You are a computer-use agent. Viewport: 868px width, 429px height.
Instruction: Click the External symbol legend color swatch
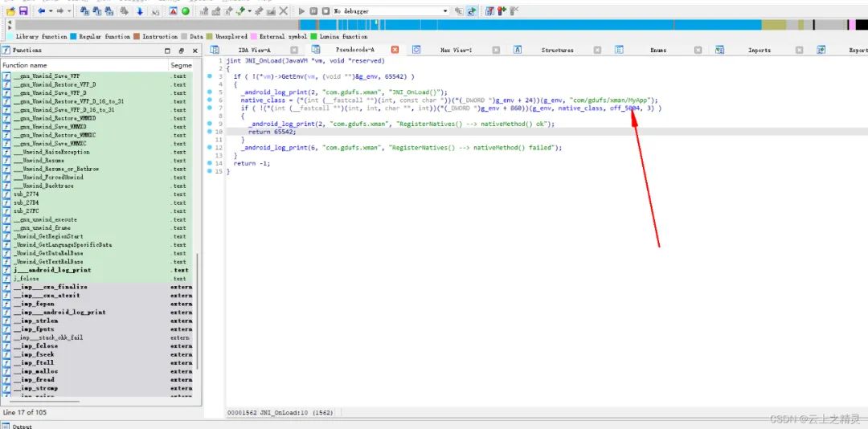[253, 36]
